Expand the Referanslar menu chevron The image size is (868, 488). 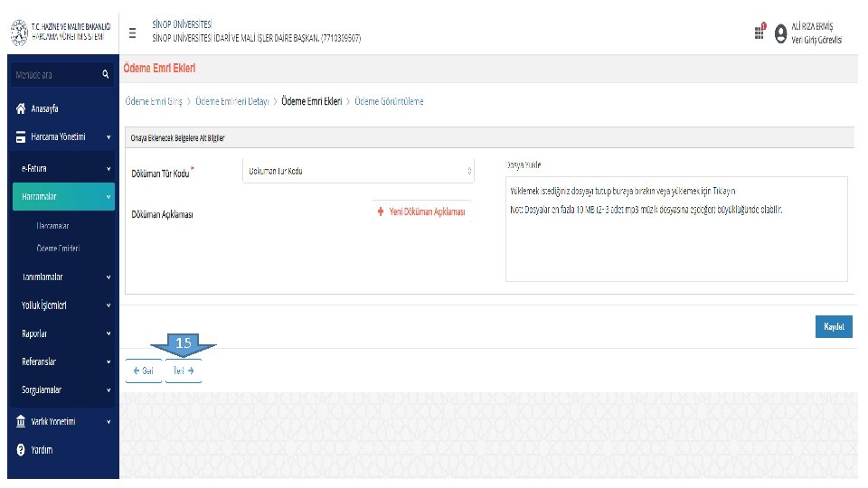point(108,361)
